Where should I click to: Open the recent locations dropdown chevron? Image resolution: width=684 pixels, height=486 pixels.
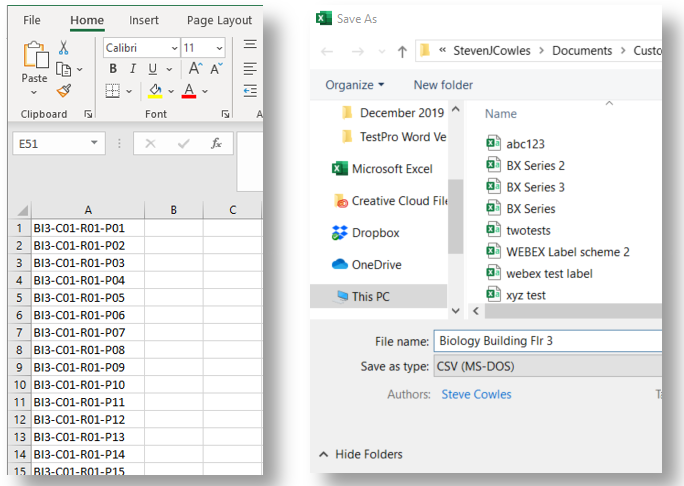click(x=382, y=51)
